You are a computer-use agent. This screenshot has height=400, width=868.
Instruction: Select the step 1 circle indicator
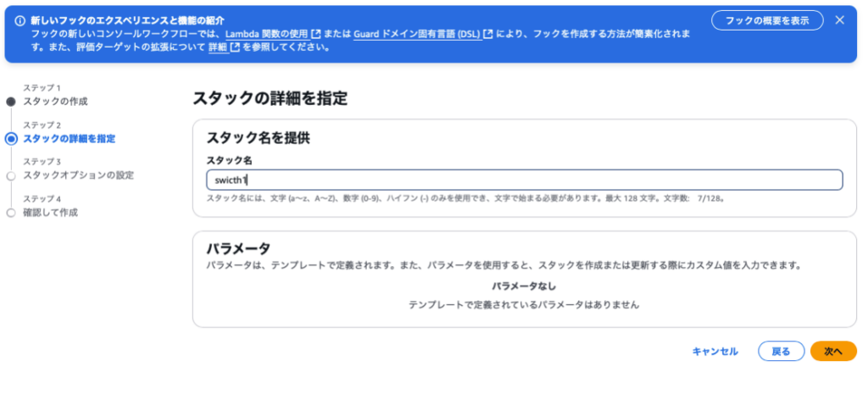(10, 102)
